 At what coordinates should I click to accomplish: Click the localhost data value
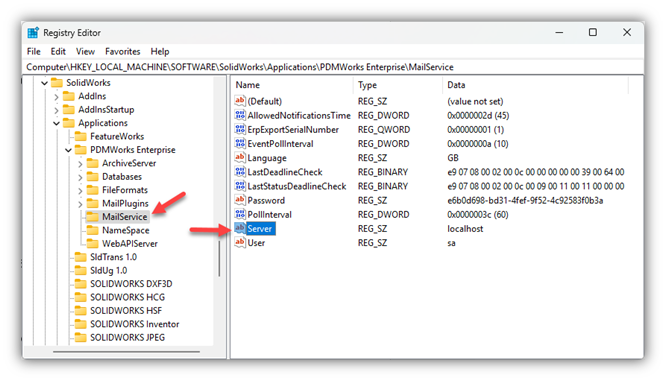pos(465,229)
